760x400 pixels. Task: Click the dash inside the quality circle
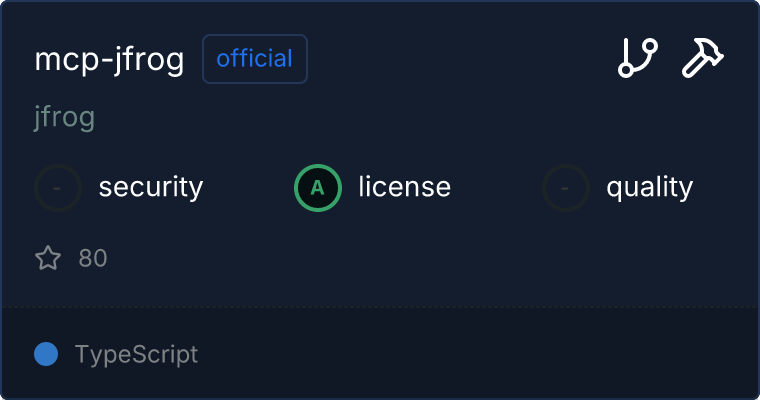[x=566, y=187]
